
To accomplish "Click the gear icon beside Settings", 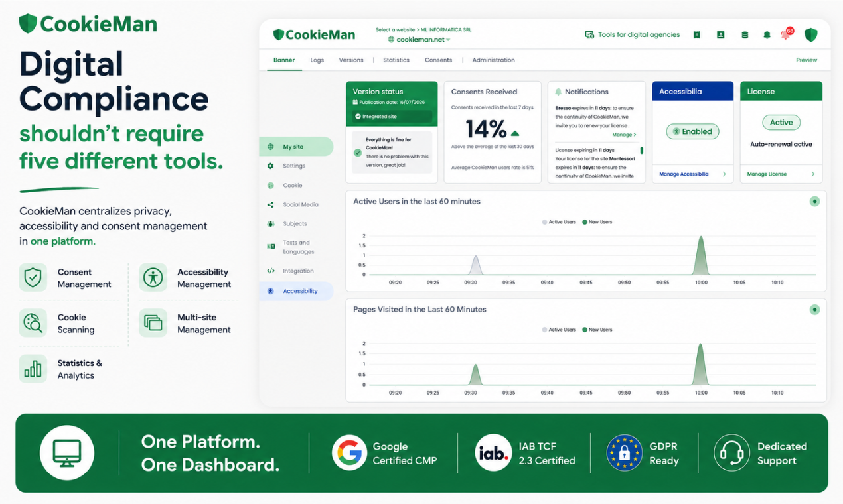I will [x=270, y=166].
